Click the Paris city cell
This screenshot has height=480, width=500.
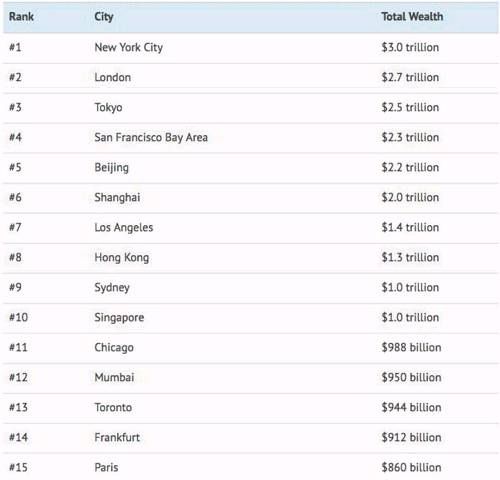coord(106,467)
